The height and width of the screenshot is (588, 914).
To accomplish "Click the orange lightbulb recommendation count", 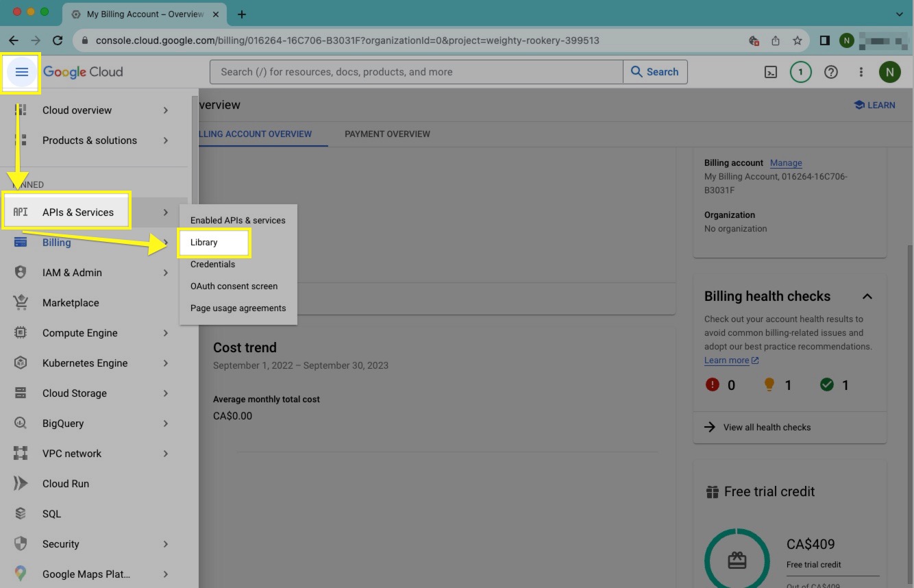I will click(x=778, y=385).
